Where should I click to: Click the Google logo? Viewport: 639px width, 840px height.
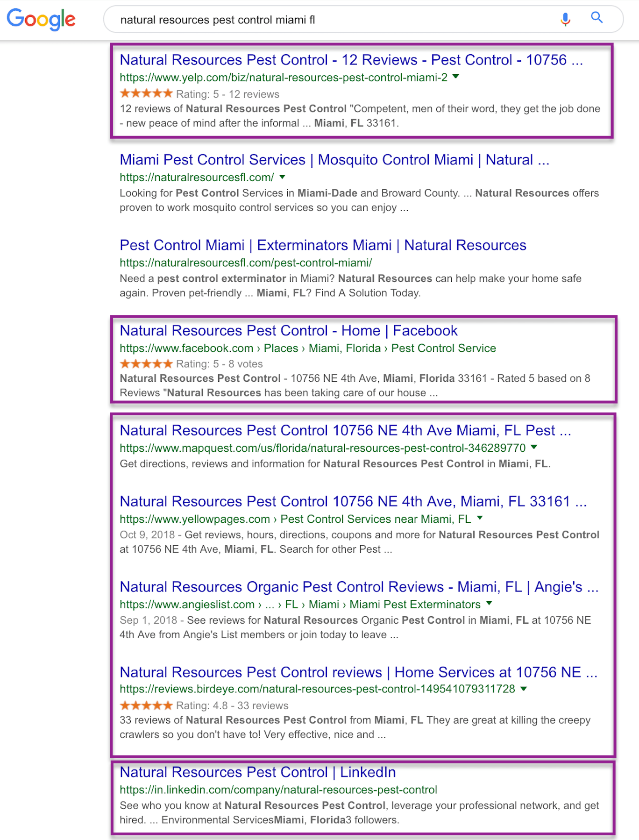[41, 20]
